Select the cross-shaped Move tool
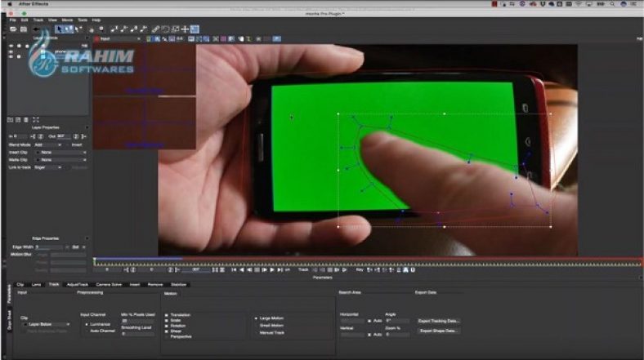The width and height of the screenshot is (644, 360). point(185,29)
